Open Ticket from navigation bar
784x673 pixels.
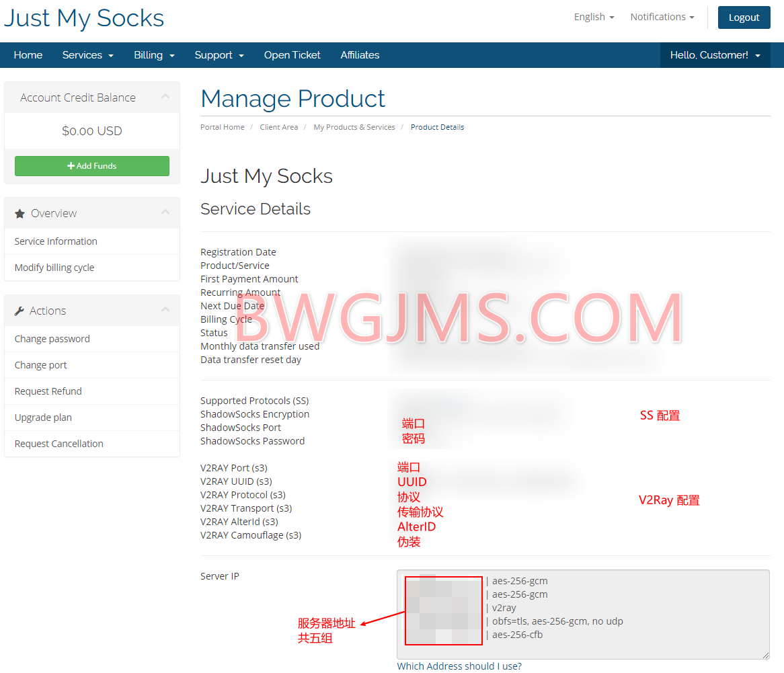pyautogui.click(x=292, y=55)
